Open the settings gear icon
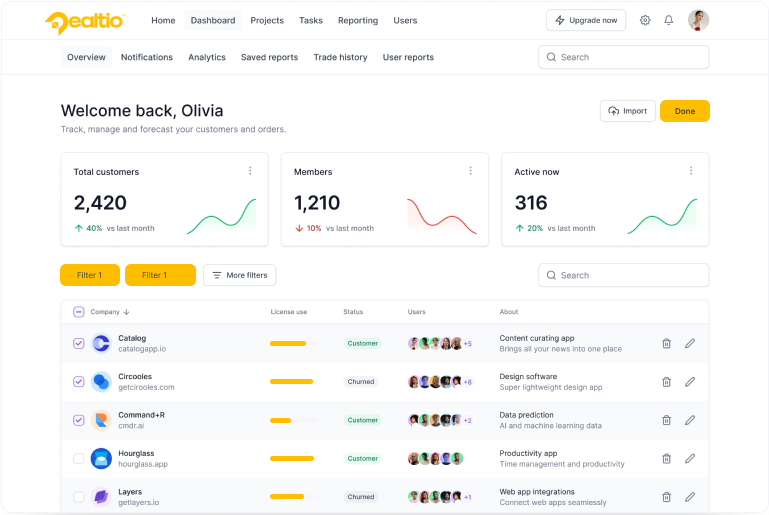Image resolution: width=769 pixels, height=515 pixels. 645,20
